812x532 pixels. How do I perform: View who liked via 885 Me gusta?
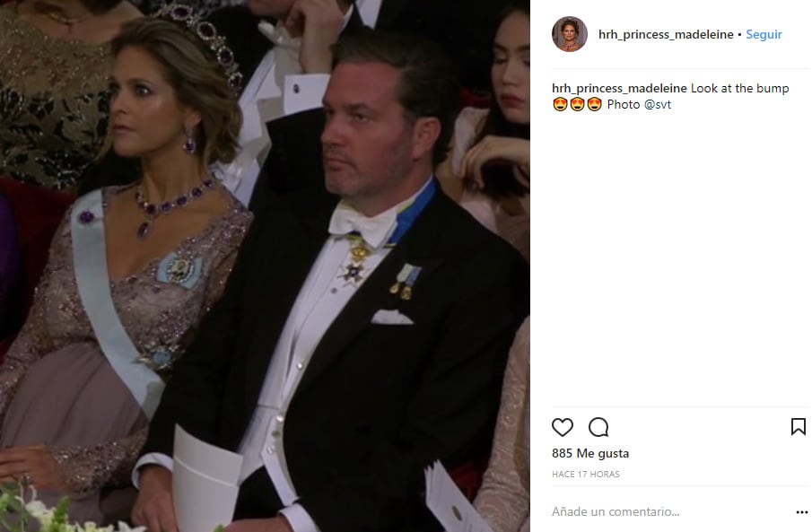(590, 454)
